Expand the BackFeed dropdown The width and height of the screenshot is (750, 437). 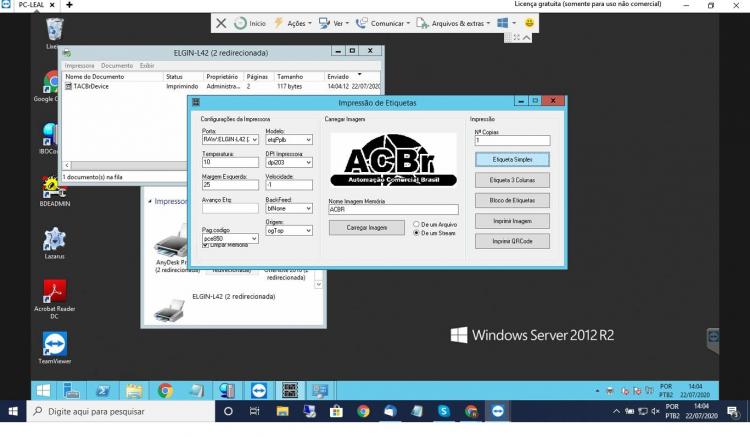tap(289, 208)
